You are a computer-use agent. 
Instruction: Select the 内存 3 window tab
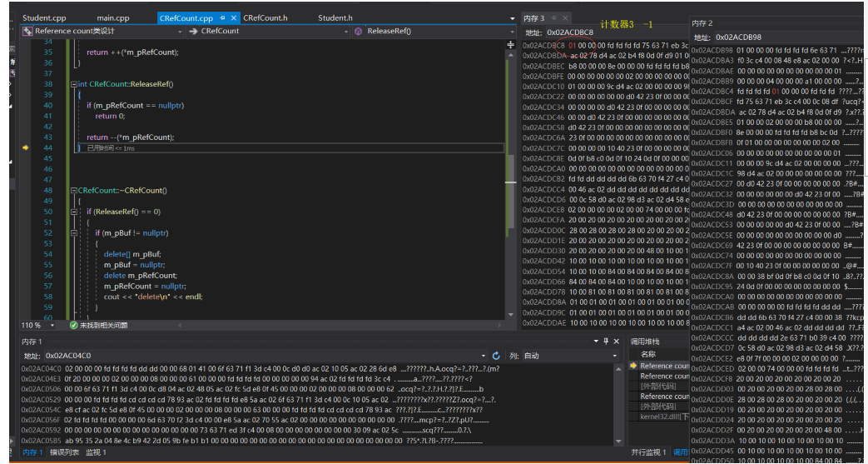(534, 18)
